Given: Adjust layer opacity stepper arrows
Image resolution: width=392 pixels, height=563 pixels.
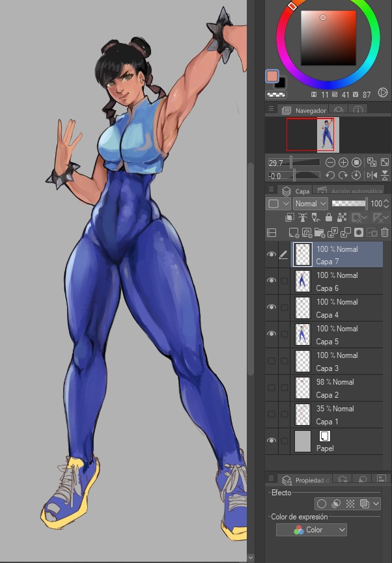Looking at the screenshot, I should (x=386, y=204).
